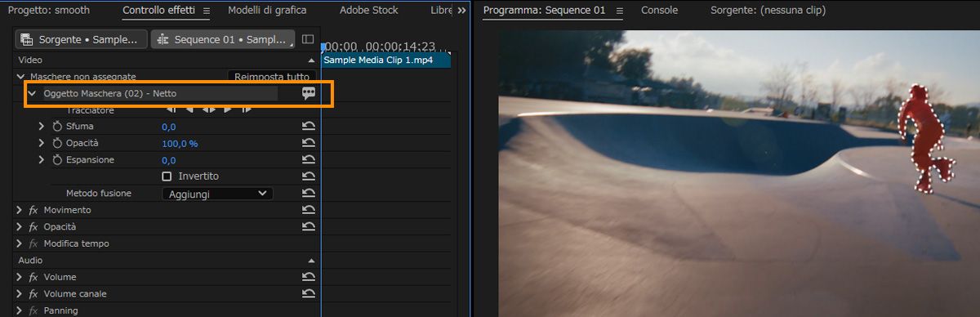This screenshot has height=317, width=980.
Task: Collapse the Audio section triangle
Action: [x=310, y=260]
